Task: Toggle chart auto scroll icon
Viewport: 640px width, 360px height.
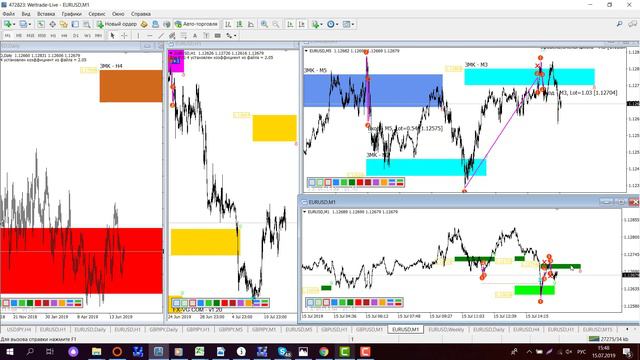Action: point(290,24)
